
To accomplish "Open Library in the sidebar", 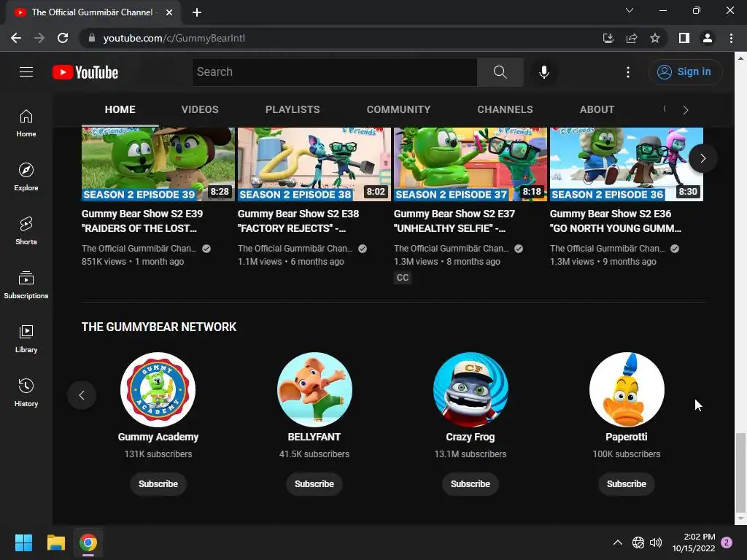I will tap(26, 338).
